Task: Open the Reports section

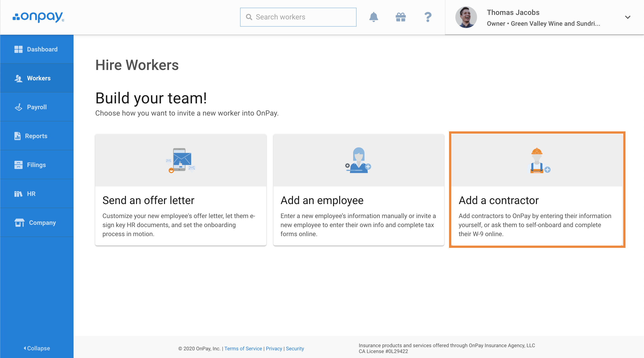Action: (x=37, y=136)
